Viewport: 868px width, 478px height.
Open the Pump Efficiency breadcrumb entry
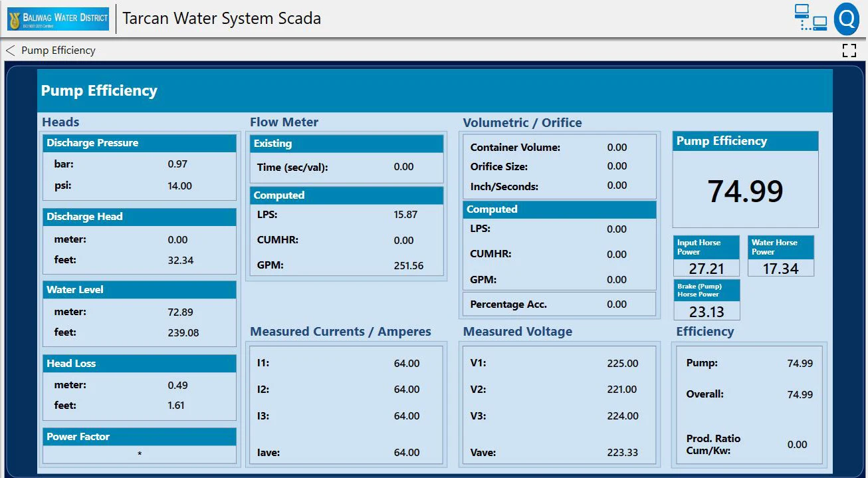58,50
